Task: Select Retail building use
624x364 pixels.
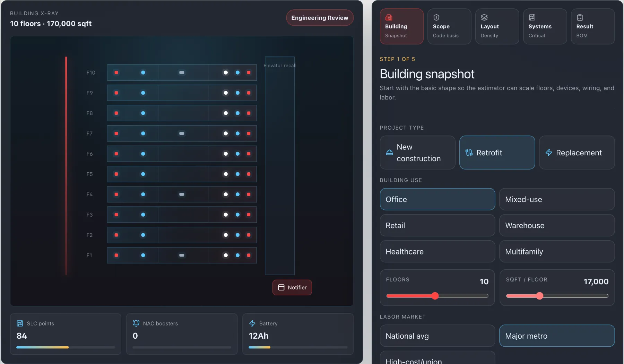Action: pos(437,225)
